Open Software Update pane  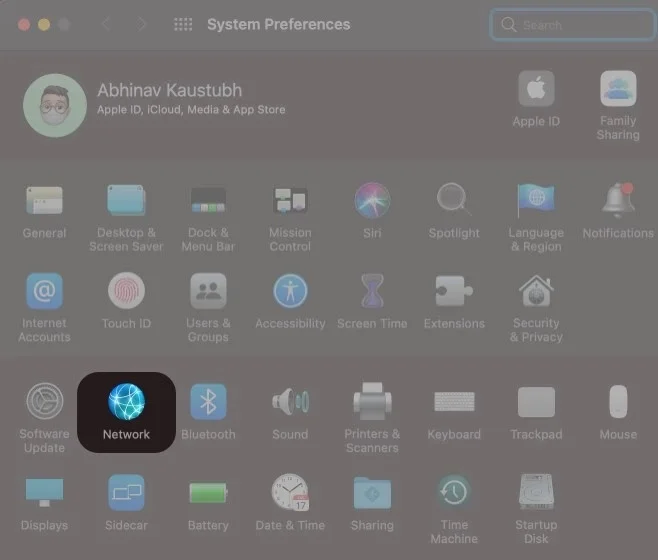pyautogui.click(x=44, y=402)
